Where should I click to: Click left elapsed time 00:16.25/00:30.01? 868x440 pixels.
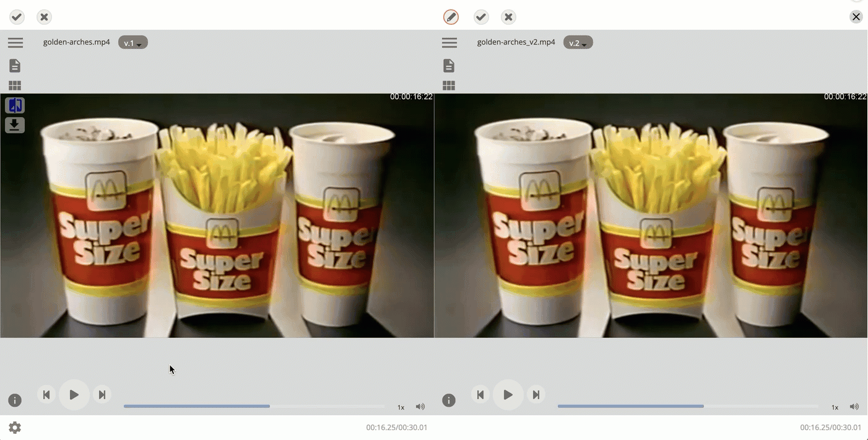(397, 428)
